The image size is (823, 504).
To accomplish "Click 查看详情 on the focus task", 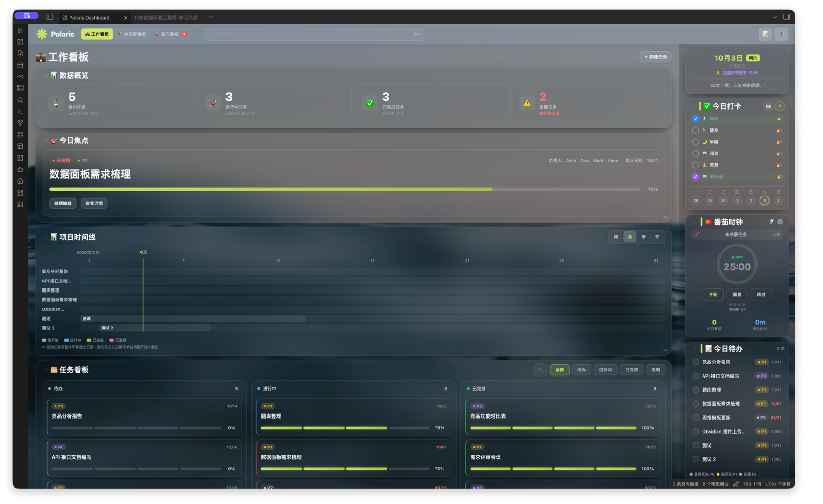I will coord(94,203).
